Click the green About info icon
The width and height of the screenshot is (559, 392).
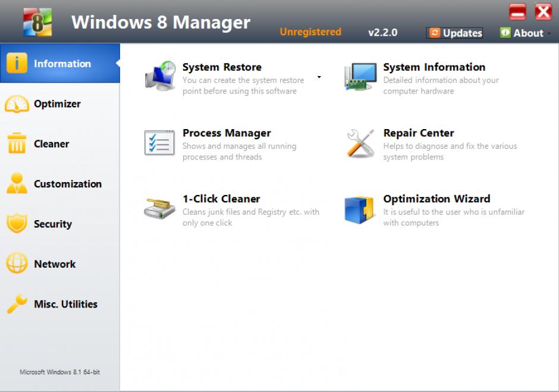point(505,33)
